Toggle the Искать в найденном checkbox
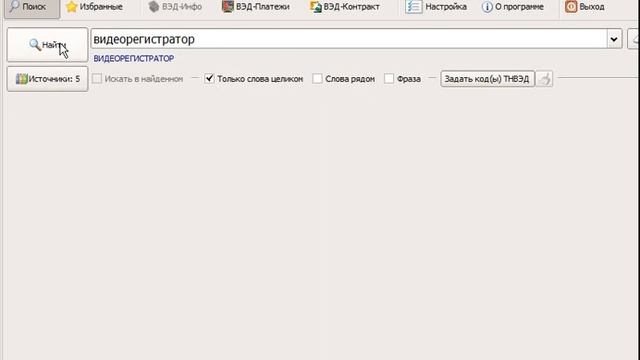The height and width of the screenshot is (360, 640). (x=97, y=78)
